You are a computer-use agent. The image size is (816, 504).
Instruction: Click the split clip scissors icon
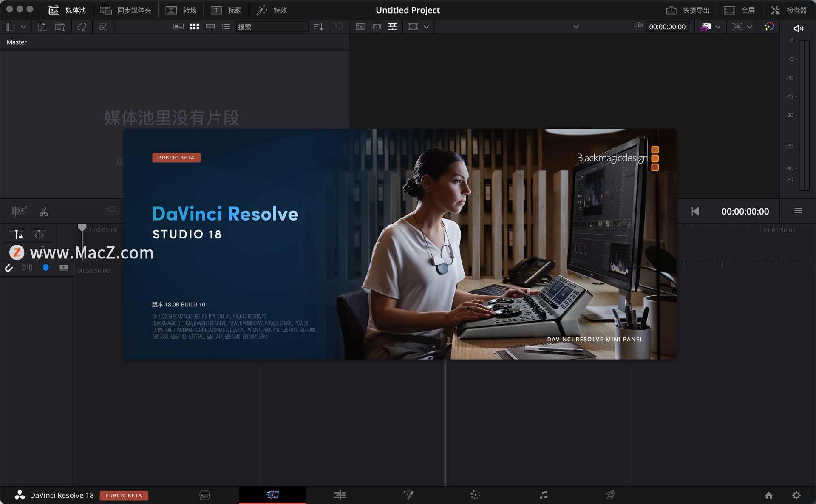[x=44, y=212]
